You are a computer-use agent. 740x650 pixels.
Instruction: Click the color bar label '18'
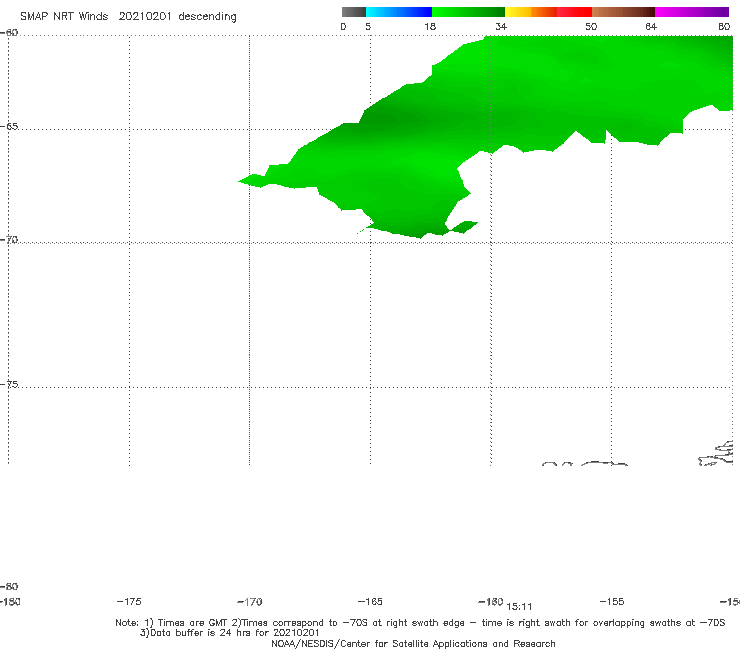coord(430,27)
